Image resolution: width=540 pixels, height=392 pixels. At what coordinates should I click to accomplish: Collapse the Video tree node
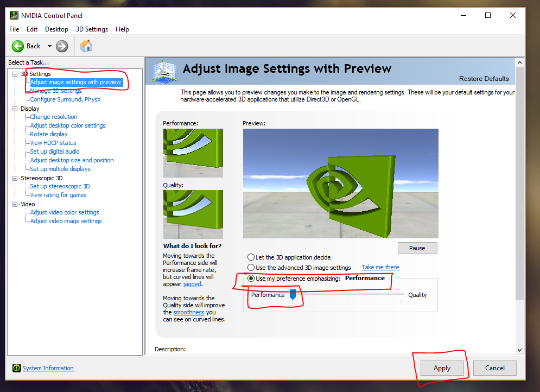point(15,204)
